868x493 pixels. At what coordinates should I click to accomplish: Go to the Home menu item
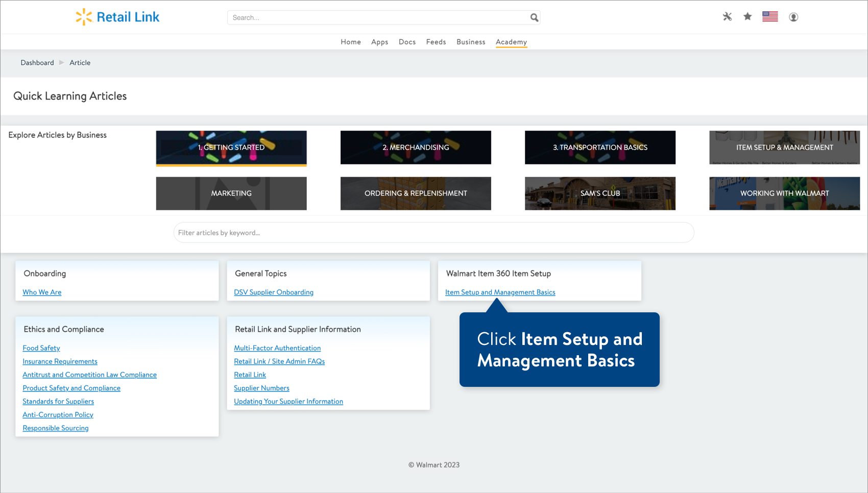pos(351,42)
